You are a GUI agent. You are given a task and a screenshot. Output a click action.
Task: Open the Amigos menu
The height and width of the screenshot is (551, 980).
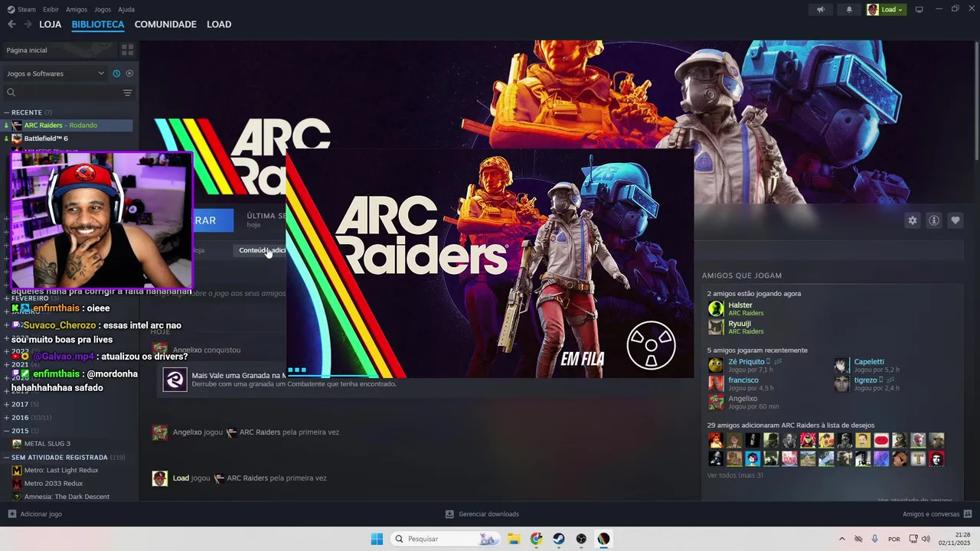[x=77, y=9]
